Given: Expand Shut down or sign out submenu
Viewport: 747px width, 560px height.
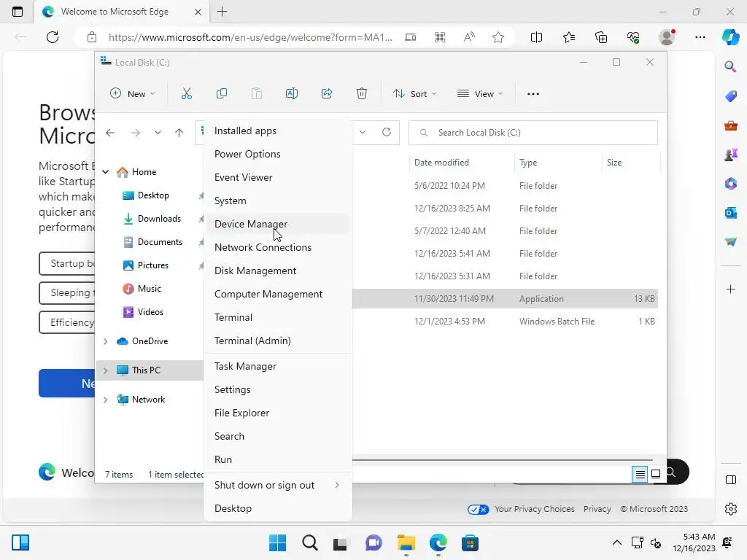Looking at the screenshot, I should point(278,485).
